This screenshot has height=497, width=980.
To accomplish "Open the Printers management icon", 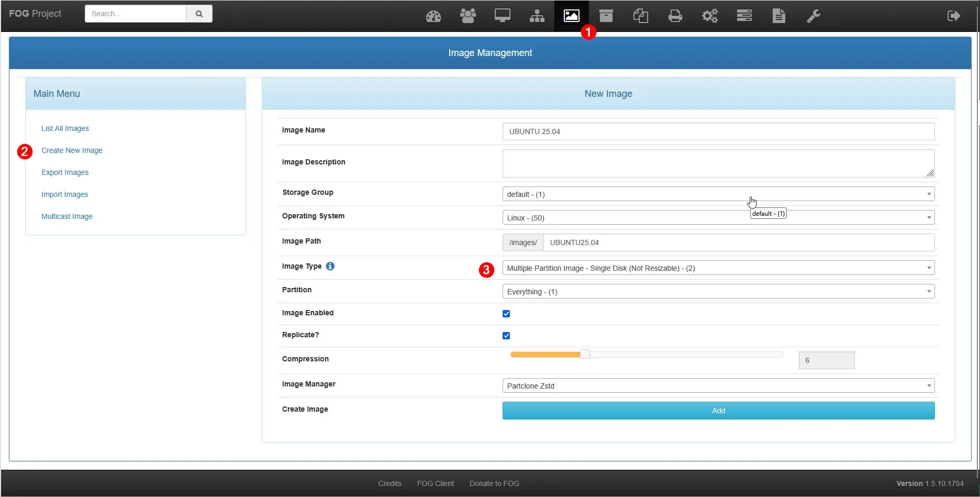I will tap(675, 16).
